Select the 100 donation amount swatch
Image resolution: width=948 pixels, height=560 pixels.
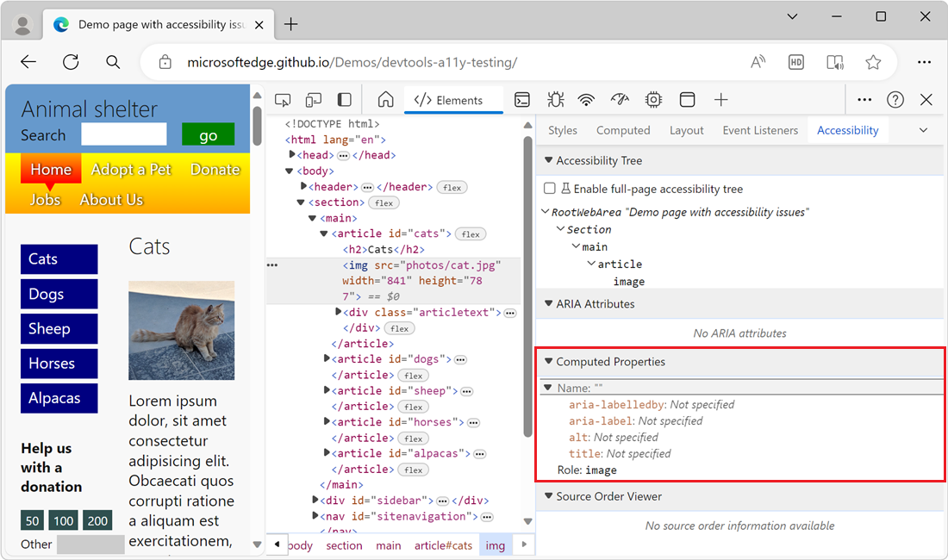(x=63, y=520)
